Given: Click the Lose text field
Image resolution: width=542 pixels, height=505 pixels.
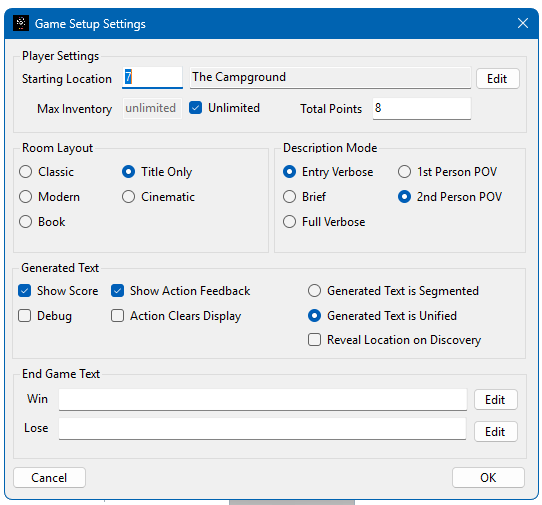Looking at the screenshot, I should [262, 429].
